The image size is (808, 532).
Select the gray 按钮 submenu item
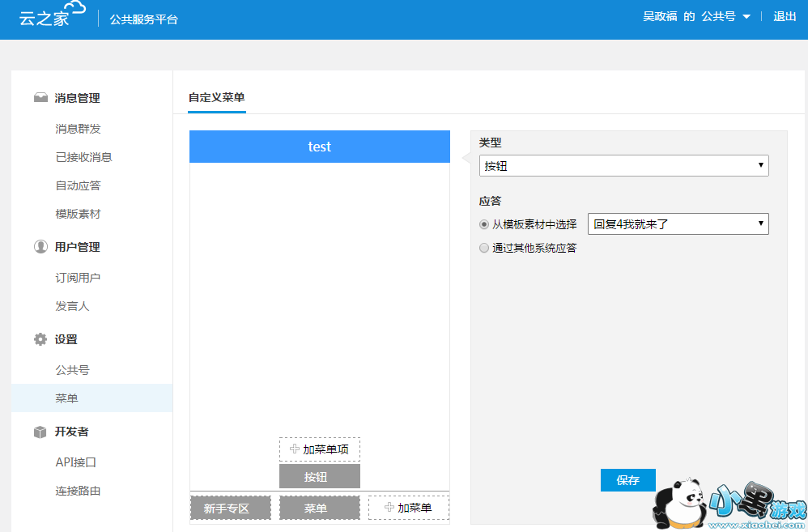[x=319, y=477]
